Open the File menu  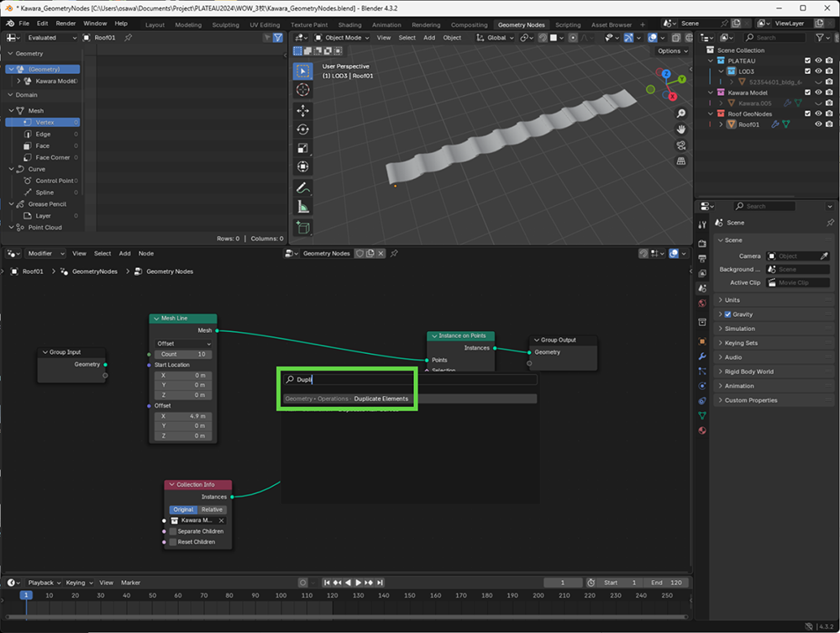coord(24,24)
